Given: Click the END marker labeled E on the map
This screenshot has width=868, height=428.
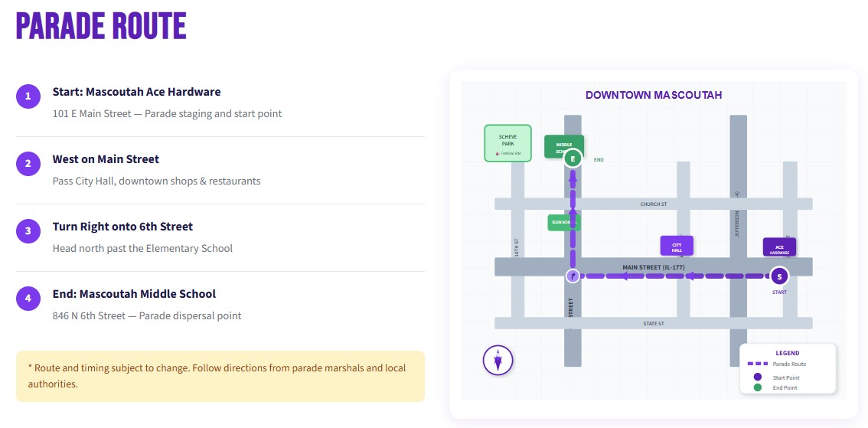Looking at the screenshot, I should click(x=573, y=159).
